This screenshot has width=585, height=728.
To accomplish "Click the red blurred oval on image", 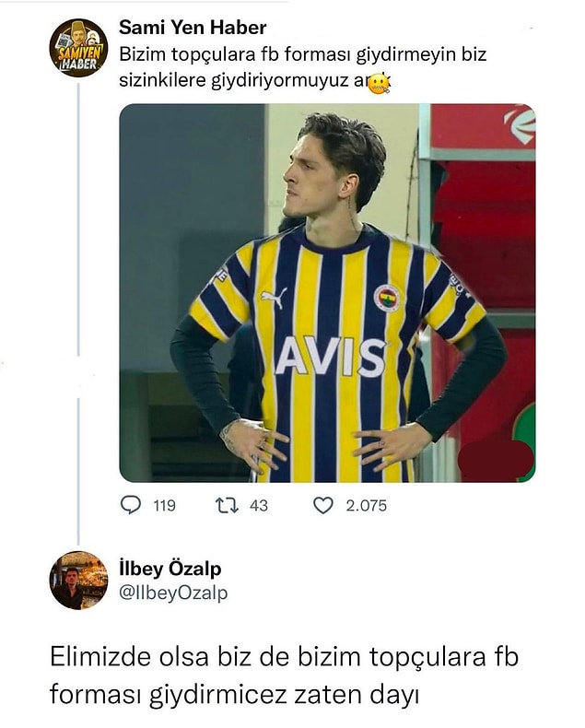I will click(496, 458).
